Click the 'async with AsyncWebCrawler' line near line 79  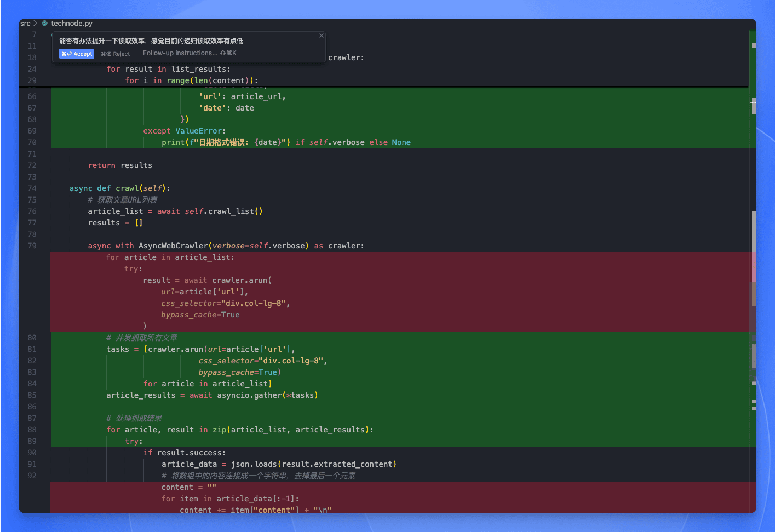click(x=226, y=246)
